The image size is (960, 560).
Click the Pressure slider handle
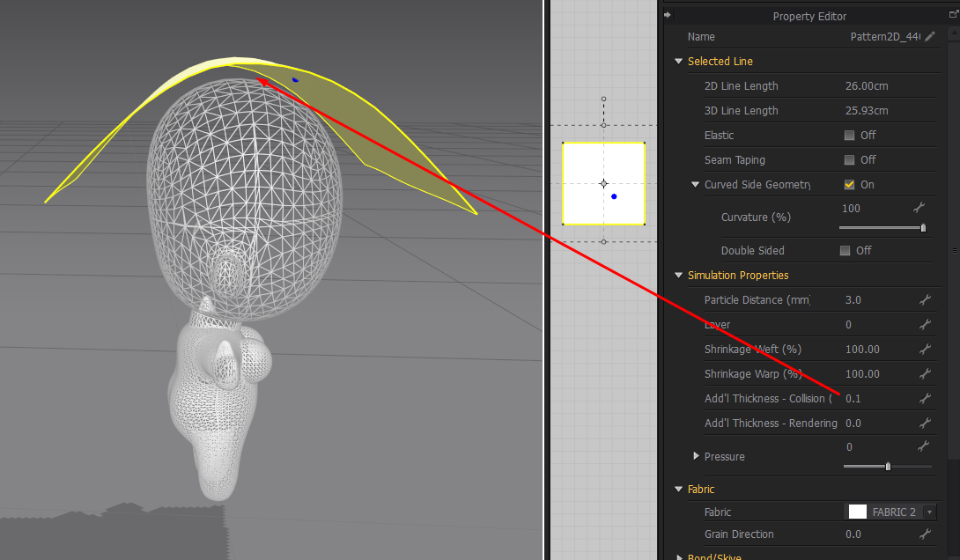pyautogui.click(x=888, y=467)
